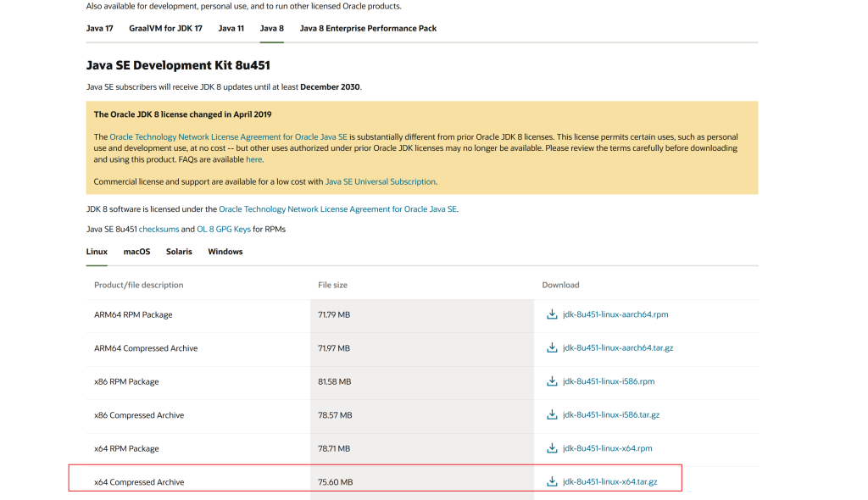Open Java SE Universal Subscription link
The width and height of the screenshot is (868, 500).
[x=381, y=181]
